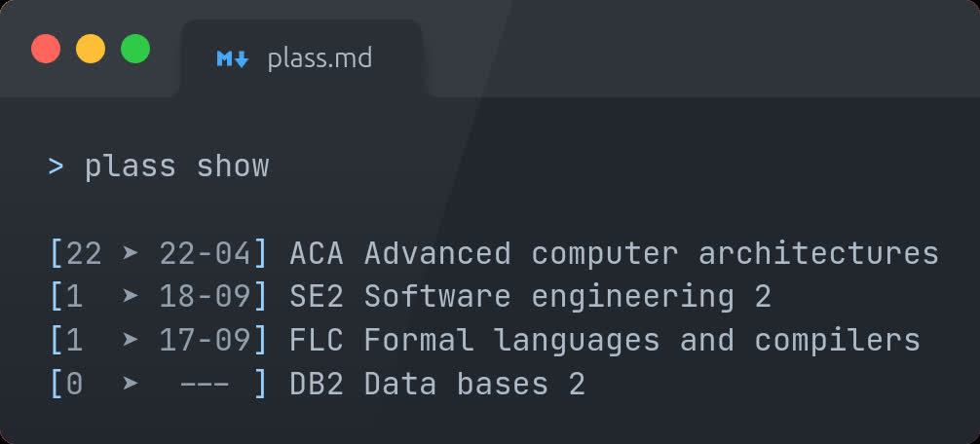Click "Software engineering 2" course name
The image size is (980, 444).
pos(567,297)
